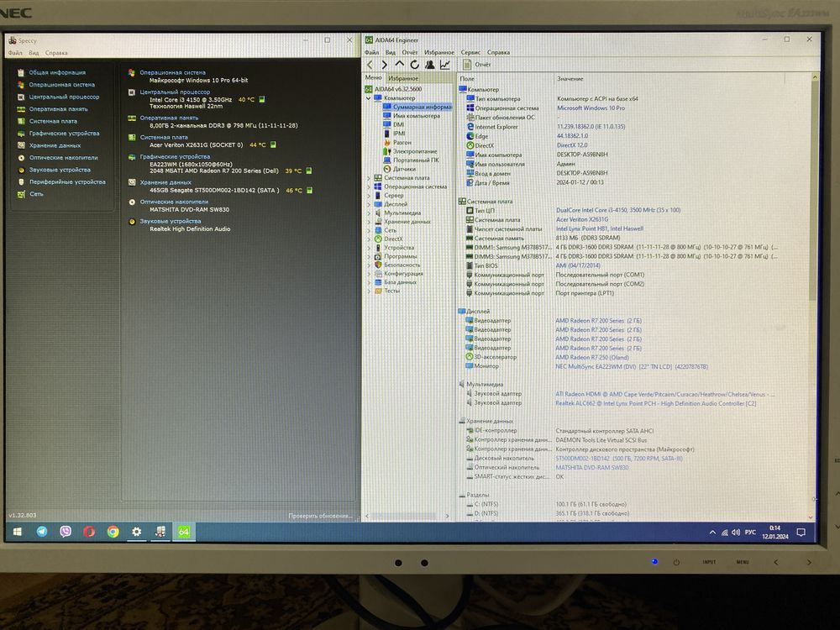Open Избранное menu in AIDA64 menu bar

coord(439,52)
